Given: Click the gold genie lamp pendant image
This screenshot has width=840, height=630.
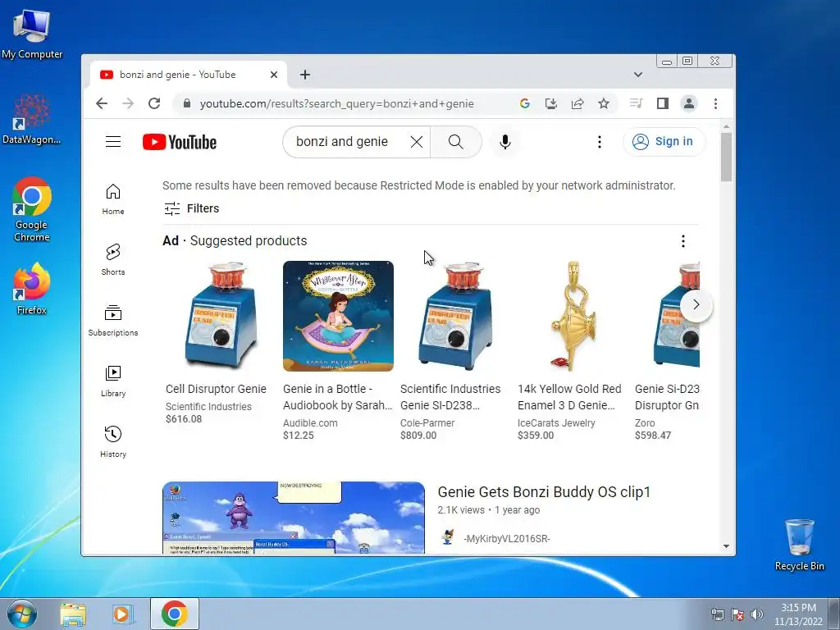Looking at the screenshot, I should (x=573, y=316).
